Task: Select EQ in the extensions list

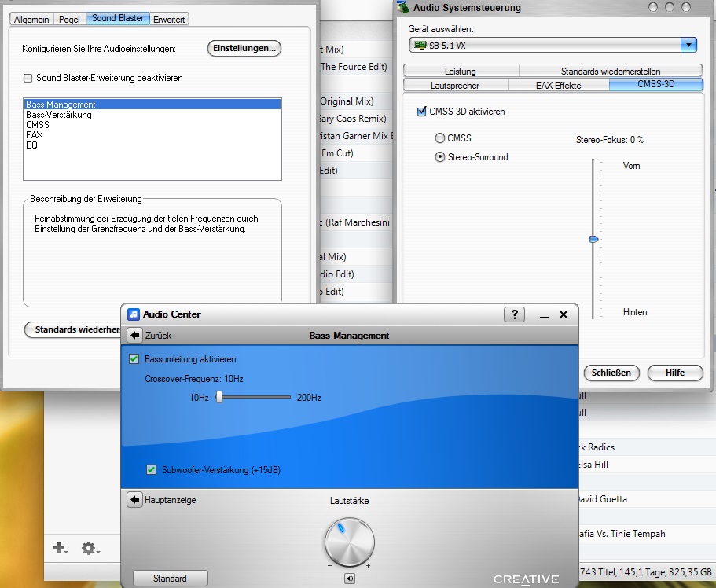Action: tap(152, 145)
